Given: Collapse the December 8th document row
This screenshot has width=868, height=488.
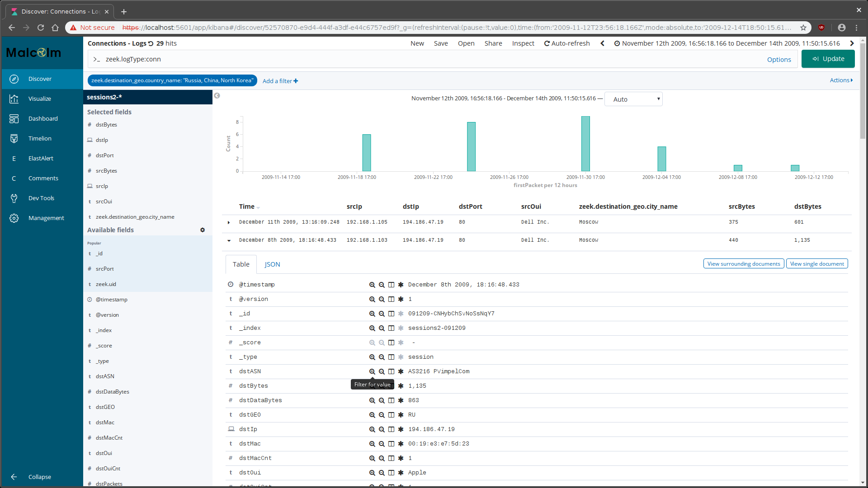Looking at the screenshot, I should point(229,240).
